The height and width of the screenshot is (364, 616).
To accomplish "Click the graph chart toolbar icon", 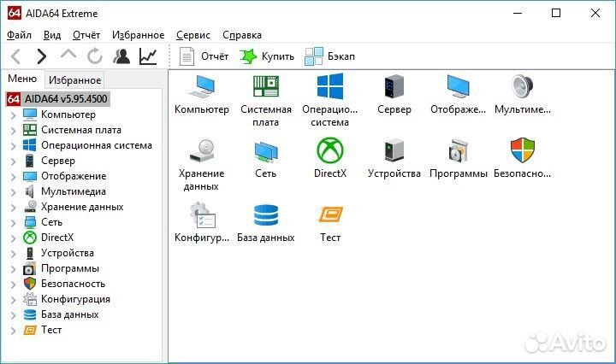I will [148, 56].
